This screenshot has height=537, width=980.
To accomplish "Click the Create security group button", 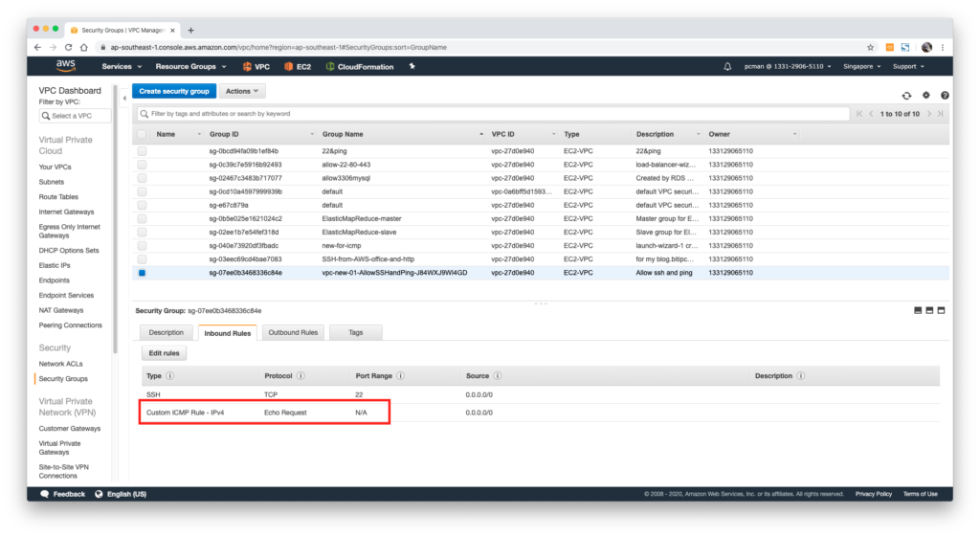I will coord(173,91).
